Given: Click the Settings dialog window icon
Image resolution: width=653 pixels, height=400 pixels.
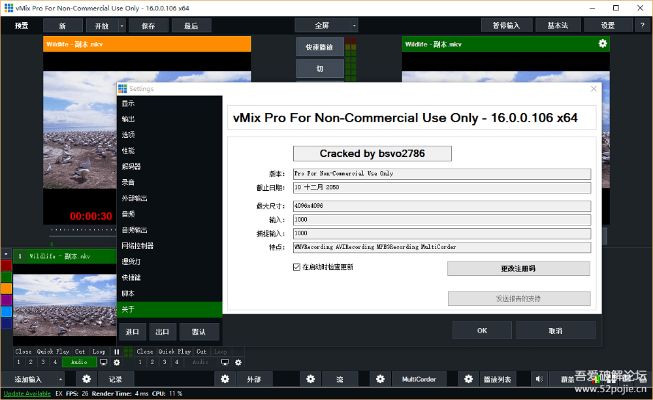Looking at the screenshot, I should point(122,89).
